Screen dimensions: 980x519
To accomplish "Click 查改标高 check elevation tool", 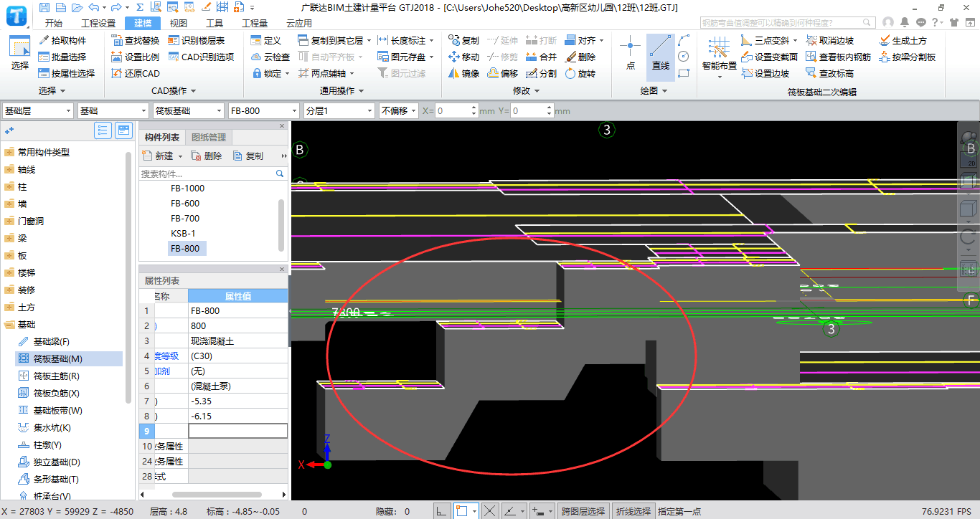I will coord(829,73).
